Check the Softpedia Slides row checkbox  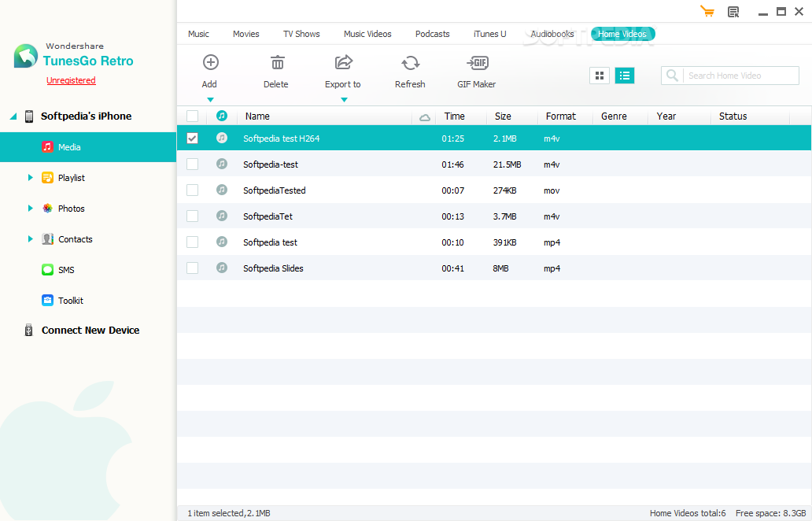(192, 268)
